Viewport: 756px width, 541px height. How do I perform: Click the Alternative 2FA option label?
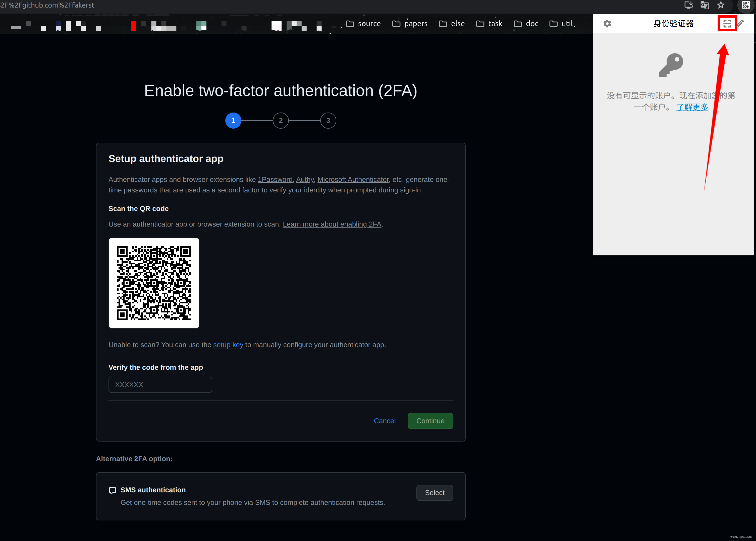coord(134,459)
